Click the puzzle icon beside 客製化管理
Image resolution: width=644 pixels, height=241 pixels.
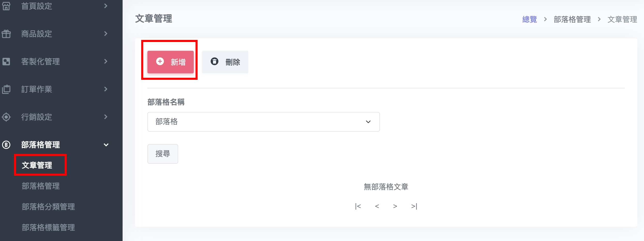click(6, 61)
